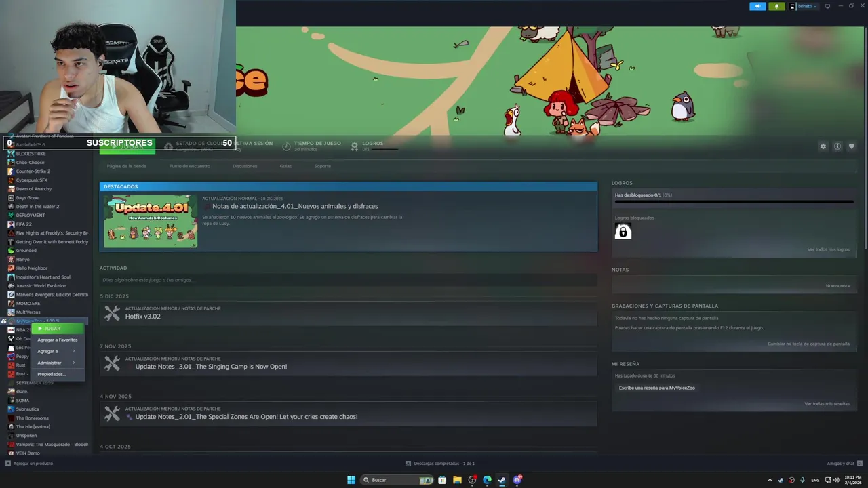This screenshot has width=868, height=488.
Task: Click the Update Notes_2.01 wrench icon
Action: click(112, 413)
